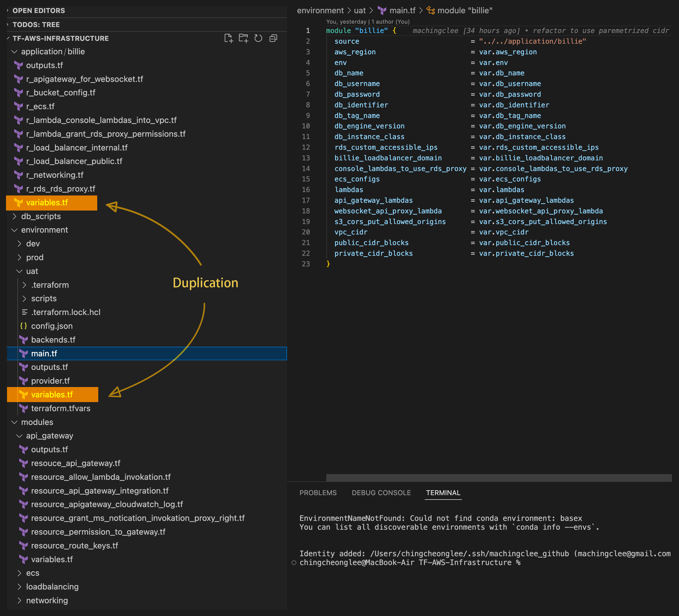Screen dimensions: 679x616
Task: Open variables.tf under api_gateway
Action: click(x=147, y=559)
